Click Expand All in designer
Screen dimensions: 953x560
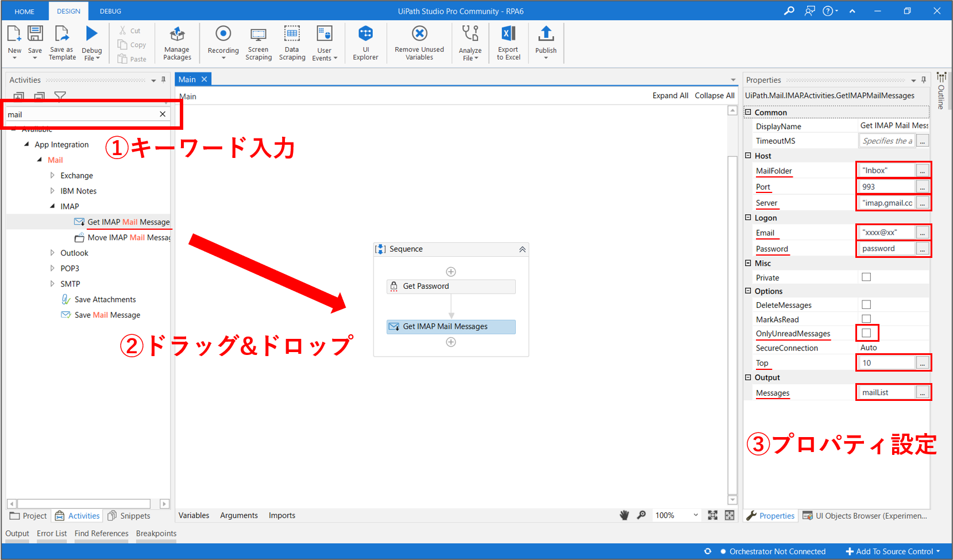pos(670,95)
